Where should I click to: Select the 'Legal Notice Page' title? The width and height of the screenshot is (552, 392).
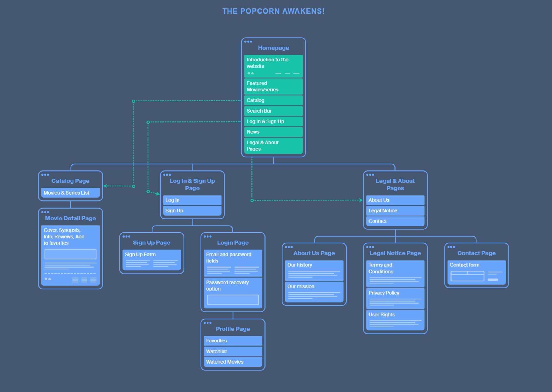(x=395, y=253)
